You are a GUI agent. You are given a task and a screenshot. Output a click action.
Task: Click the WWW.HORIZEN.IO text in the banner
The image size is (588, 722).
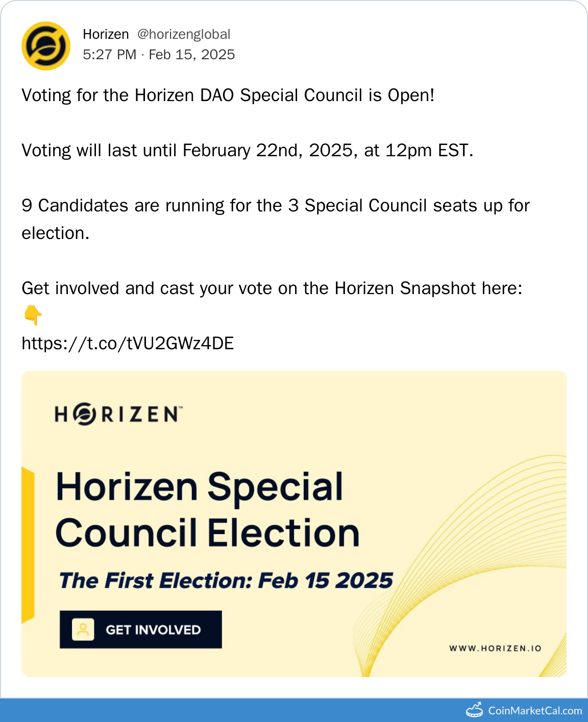495,648
